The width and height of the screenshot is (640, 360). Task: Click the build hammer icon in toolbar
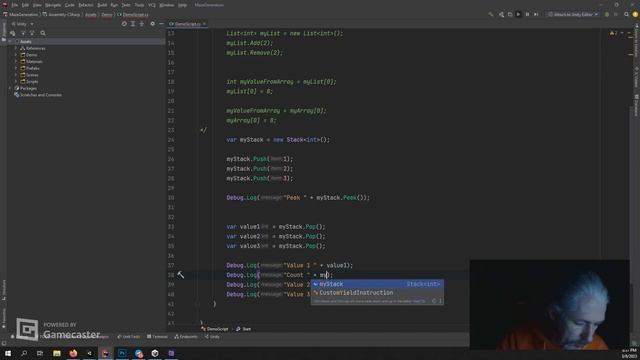(491, 14)
